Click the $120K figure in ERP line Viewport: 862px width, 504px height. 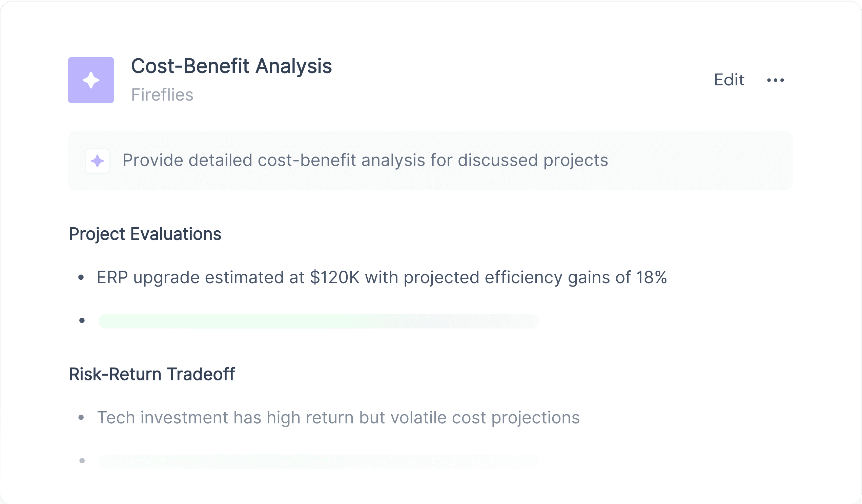click(334, 277)
